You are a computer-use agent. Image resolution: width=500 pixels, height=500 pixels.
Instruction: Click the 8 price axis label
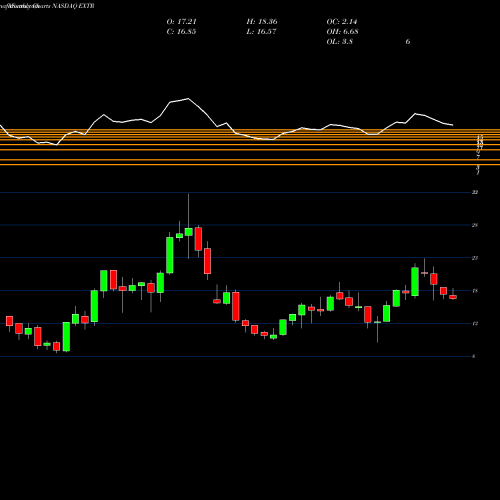point(474,356)
